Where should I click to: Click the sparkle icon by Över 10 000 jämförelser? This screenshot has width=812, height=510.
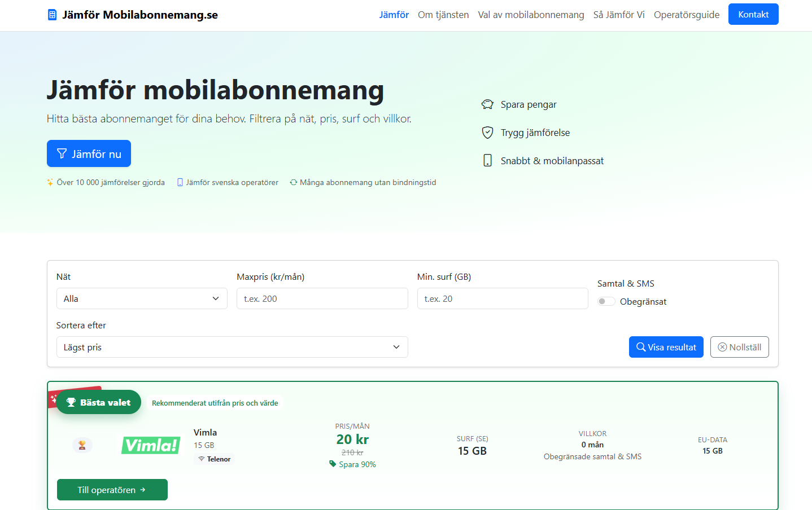point(50,182)
